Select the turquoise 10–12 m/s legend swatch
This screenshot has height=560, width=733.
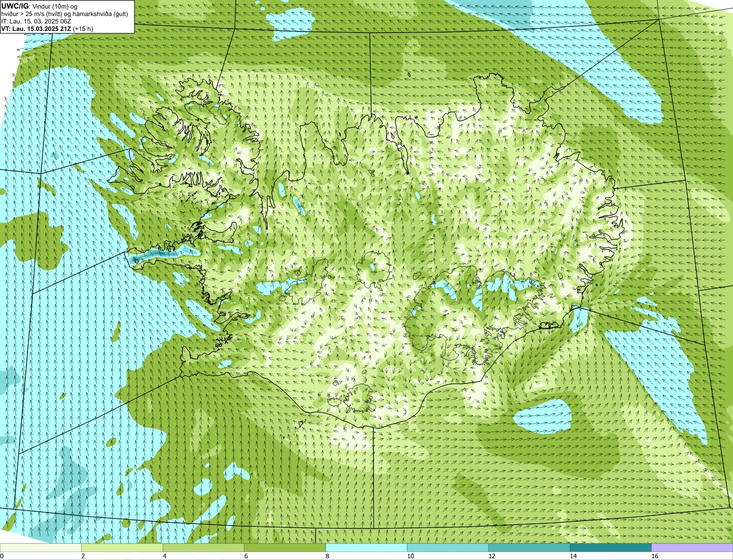pos(448,547)
